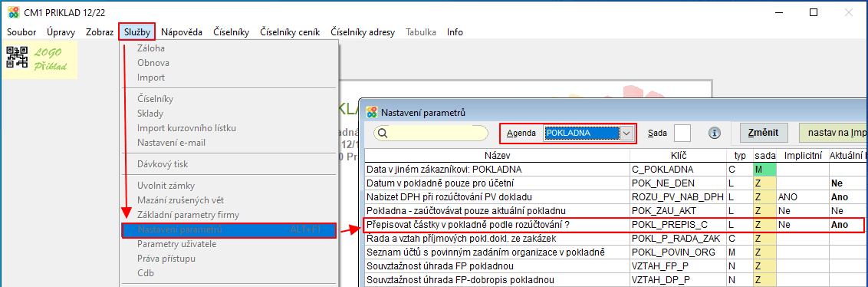Click key cell VZTAH_FP_P

point(678,266)
